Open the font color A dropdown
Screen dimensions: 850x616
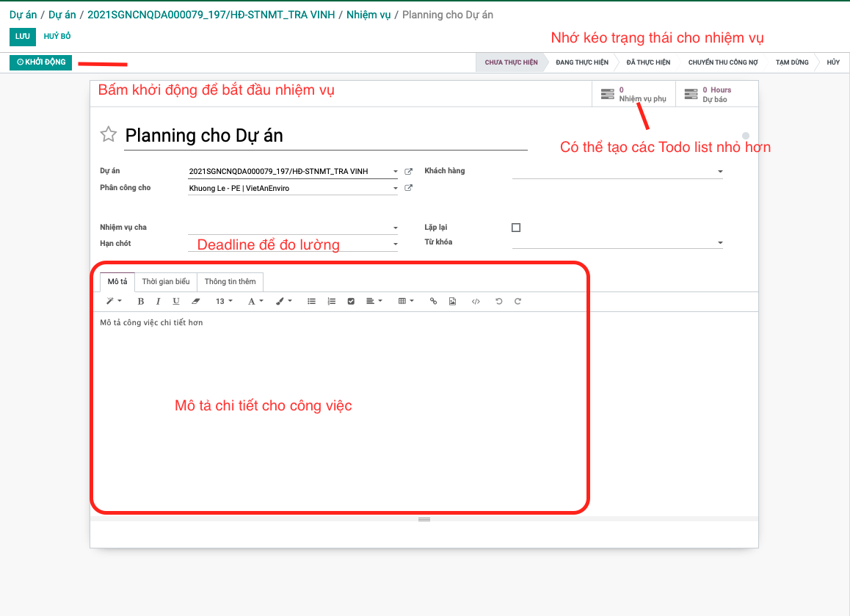tap(255, 301)
